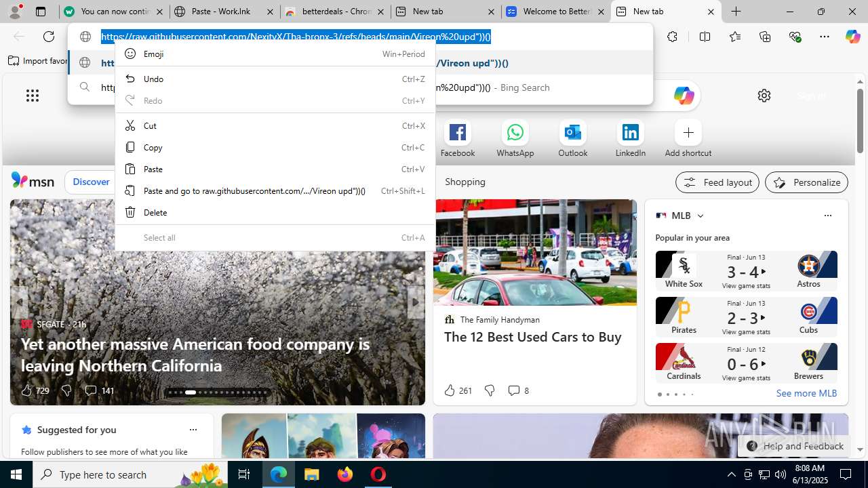Select Emoji in context menu

[x=275, y=54]
